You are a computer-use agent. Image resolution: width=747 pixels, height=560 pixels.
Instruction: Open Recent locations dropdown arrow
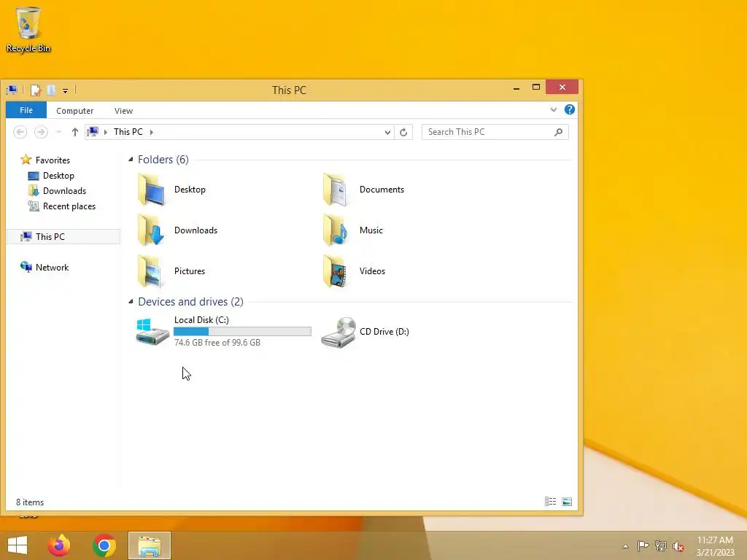pyautogui.click(x=58, y=133)
